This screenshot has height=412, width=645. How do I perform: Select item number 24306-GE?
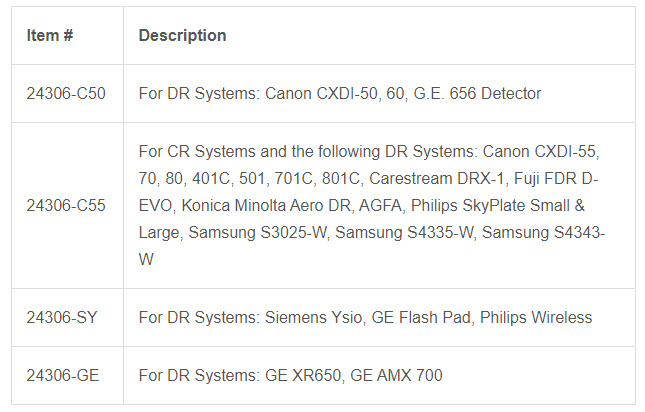click(63, 375)
